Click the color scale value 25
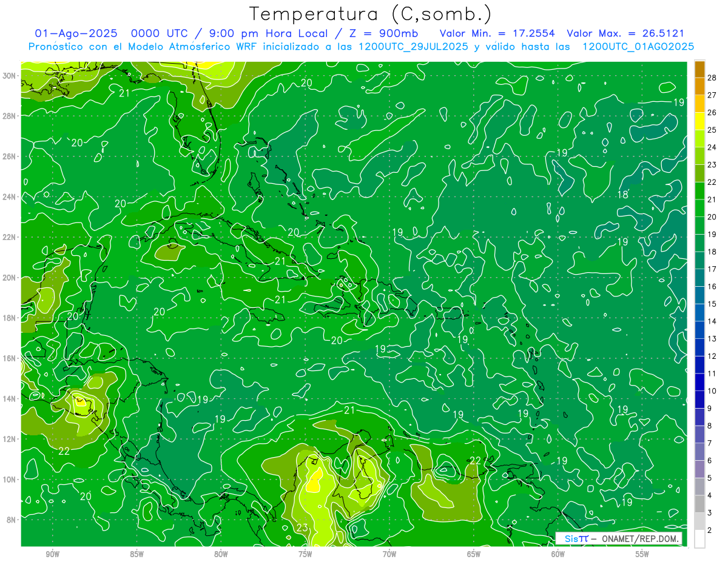This screenshot has height=562, width=728. [x=712, y=130]
